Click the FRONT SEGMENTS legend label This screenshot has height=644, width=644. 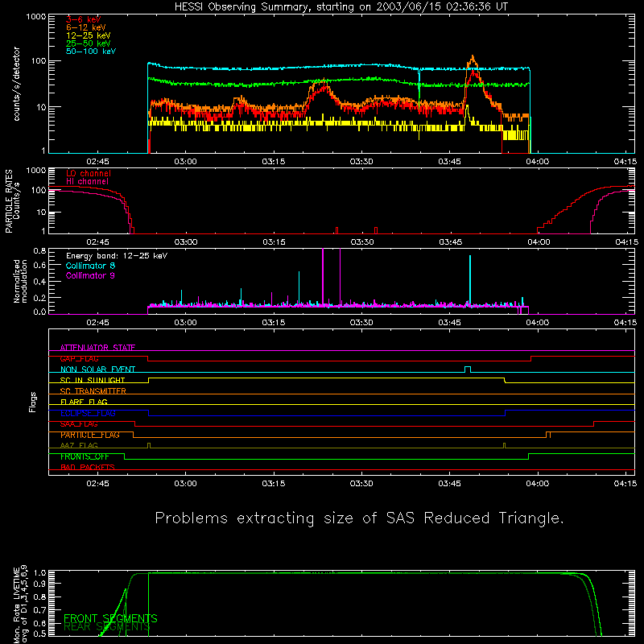pos(110,618)
